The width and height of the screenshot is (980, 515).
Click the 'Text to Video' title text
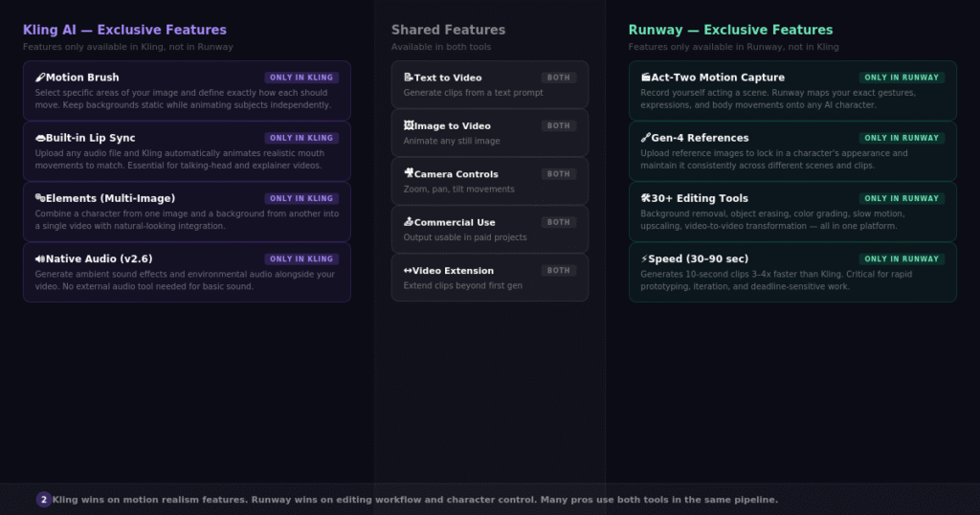tap(448, 78)
